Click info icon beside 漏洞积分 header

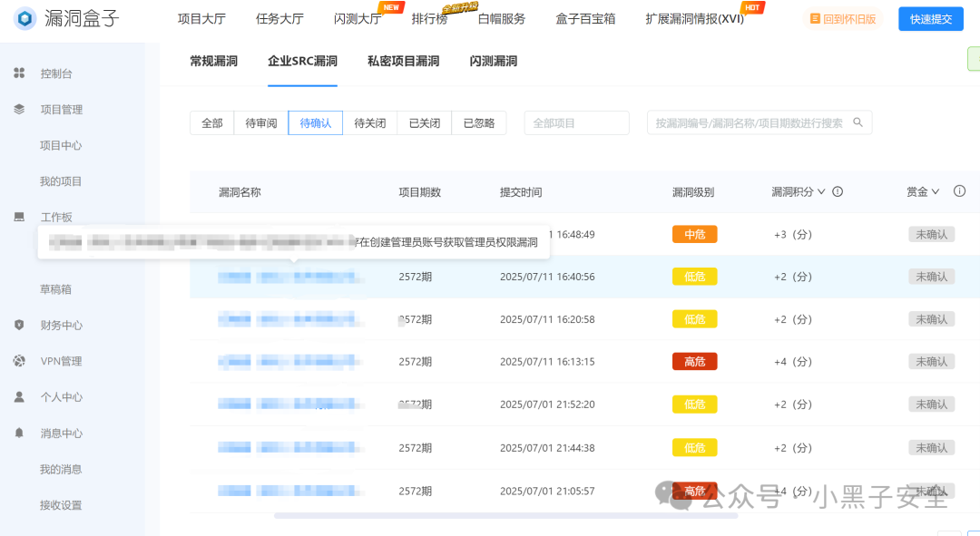point(838,191)
